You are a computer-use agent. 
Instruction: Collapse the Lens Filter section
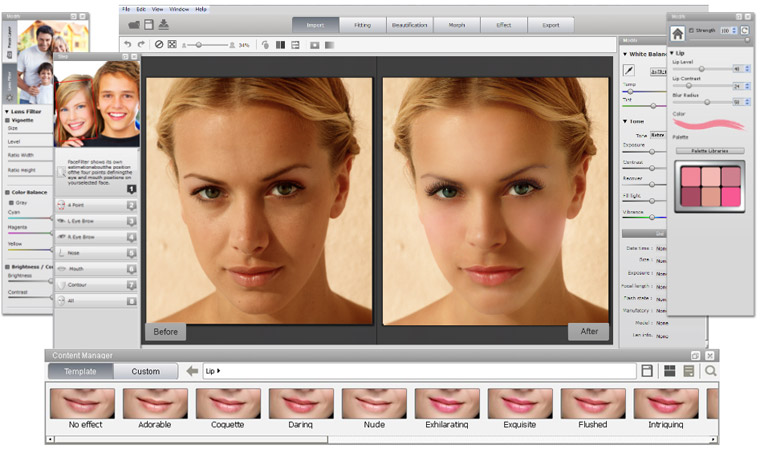click(x=8, y=111)
